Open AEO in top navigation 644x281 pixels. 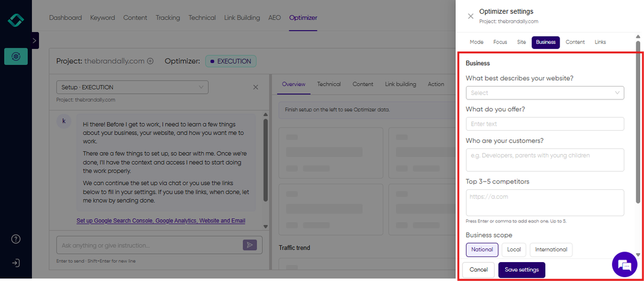[275, 18]
